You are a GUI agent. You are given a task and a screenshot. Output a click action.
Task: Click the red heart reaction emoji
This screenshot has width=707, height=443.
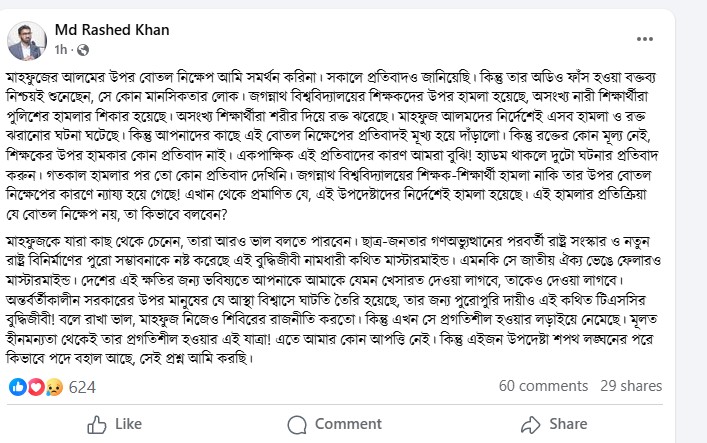pos(34,386)
